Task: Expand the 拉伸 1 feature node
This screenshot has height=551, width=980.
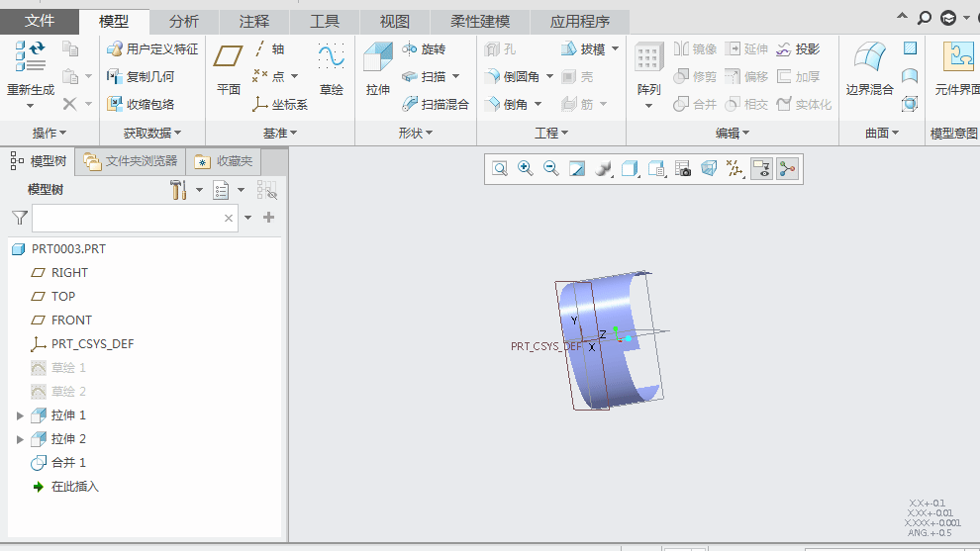Action: (20, 415)
